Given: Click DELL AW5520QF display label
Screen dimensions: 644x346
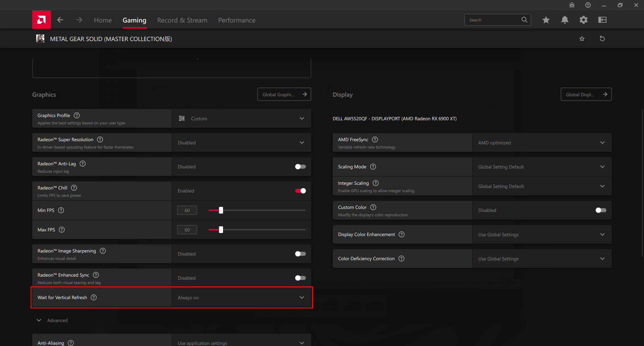Looking at the screenshot, I should click(394, 119).
